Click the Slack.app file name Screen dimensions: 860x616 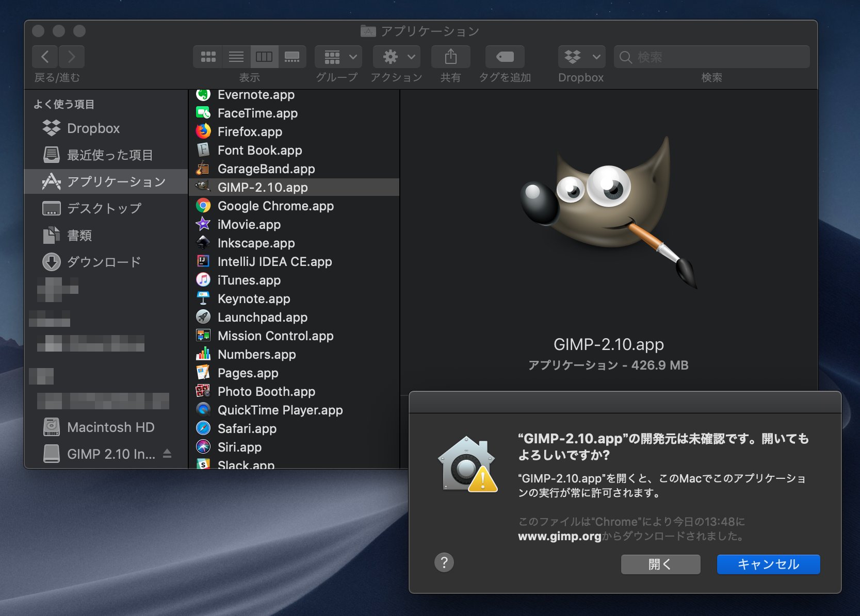pyautogui.click(x=246, y=465)
